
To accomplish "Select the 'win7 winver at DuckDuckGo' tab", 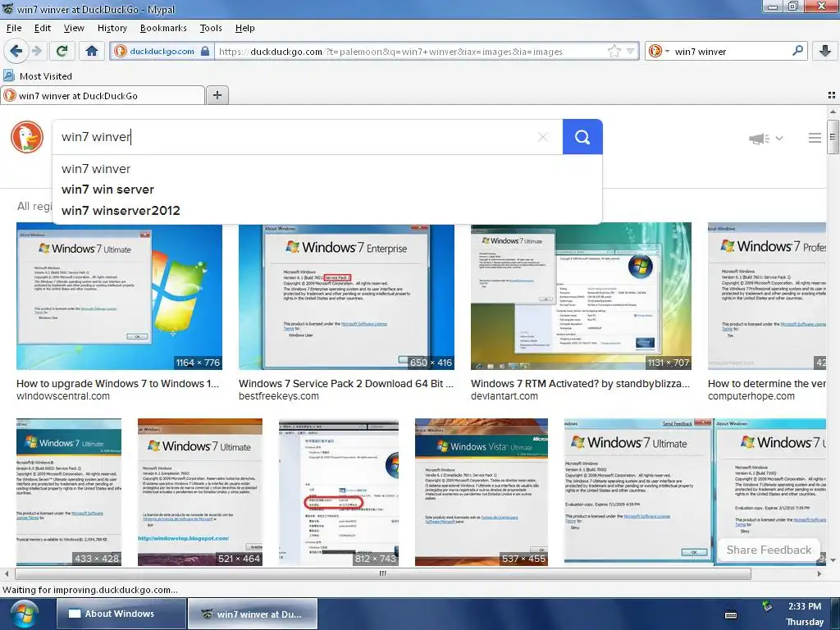I will (x=103, y=95).
